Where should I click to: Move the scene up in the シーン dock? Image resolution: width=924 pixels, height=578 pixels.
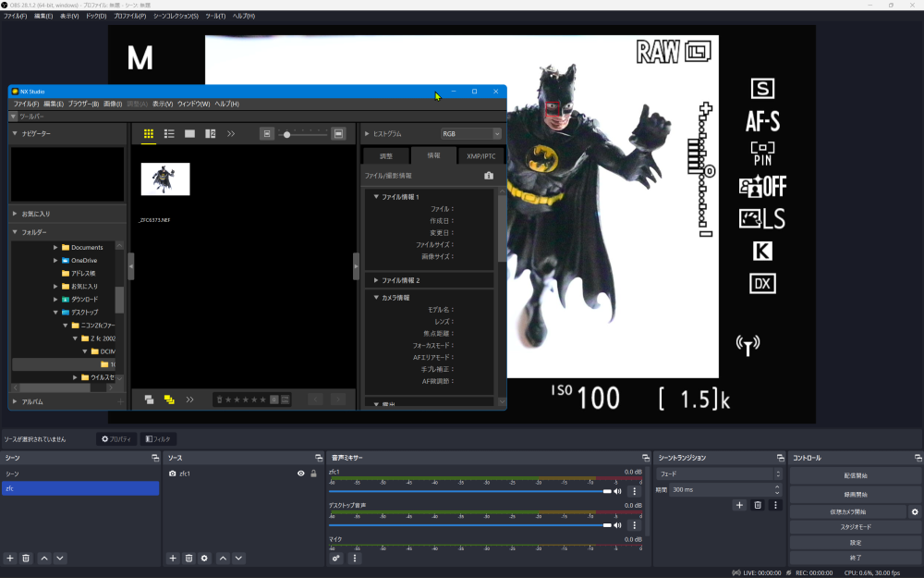44,558
